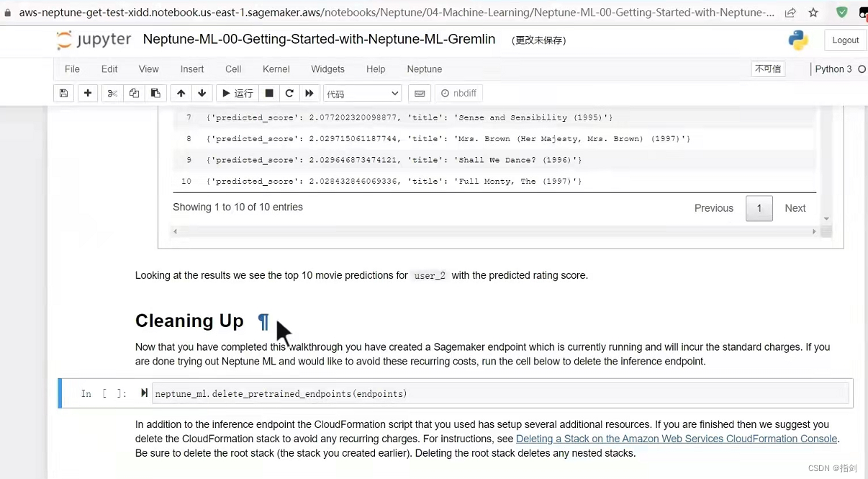
Task: Open Deleting a Stack CloudFormation link
Action: click(677, 439)
